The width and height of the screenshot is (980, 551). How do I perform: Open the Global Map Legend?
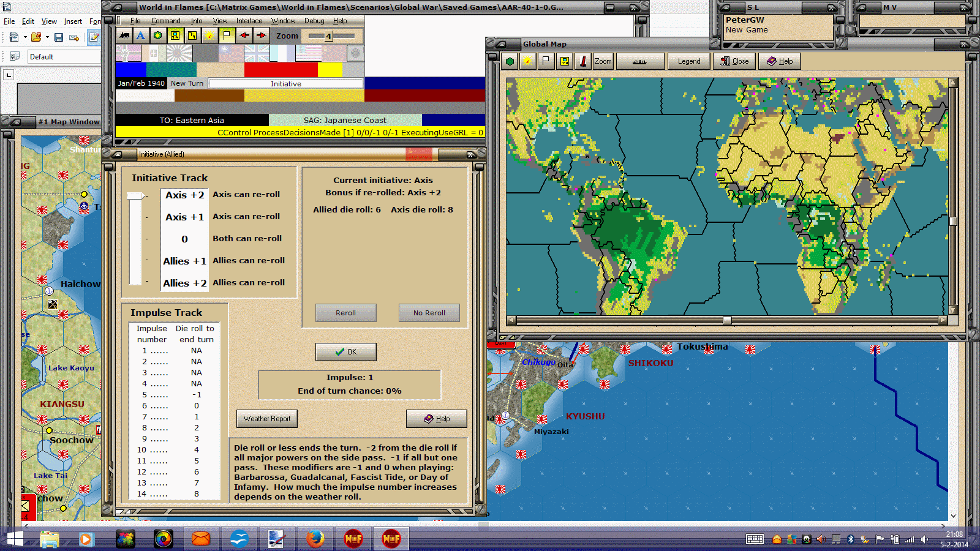pyautogui.click(x=689, y=61)
